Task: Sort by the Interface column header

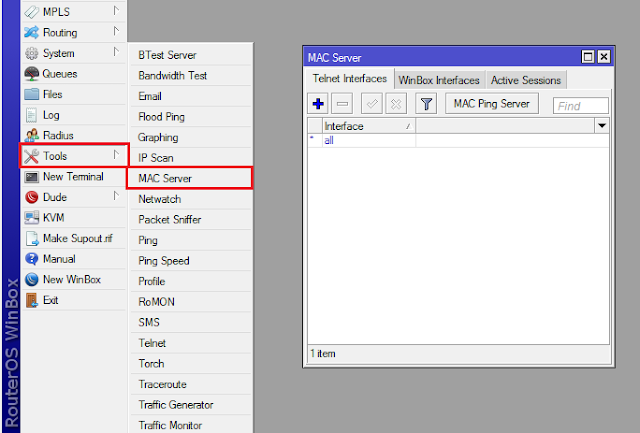Action: [x=369, y=126]
